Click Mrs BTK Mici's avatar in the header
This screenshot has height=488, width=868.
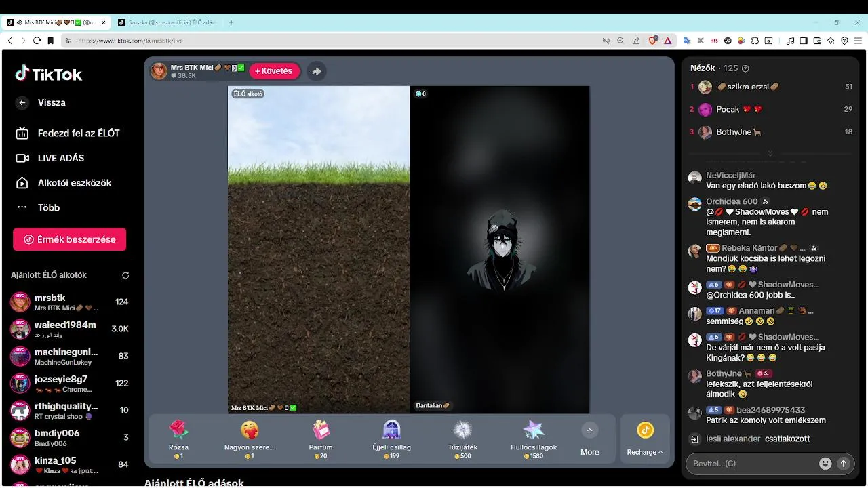coord(159,71)
